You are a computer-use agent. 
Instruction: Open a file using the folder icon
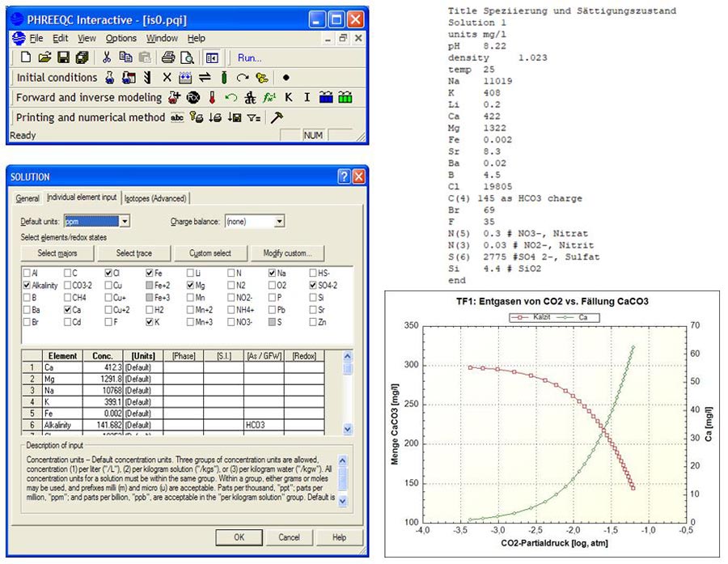click(x=44, y=57)
